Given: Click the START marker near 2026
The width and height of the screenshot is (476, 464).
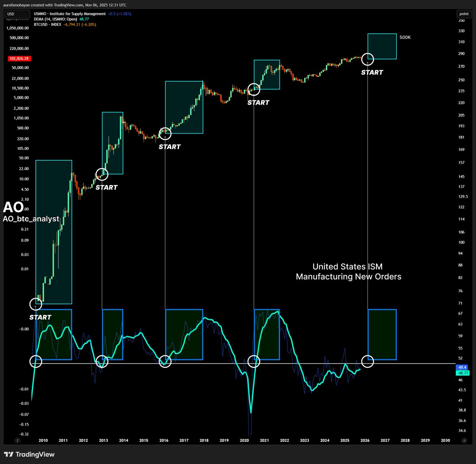Looking at the screenshot, I should [x=372, y=72].
